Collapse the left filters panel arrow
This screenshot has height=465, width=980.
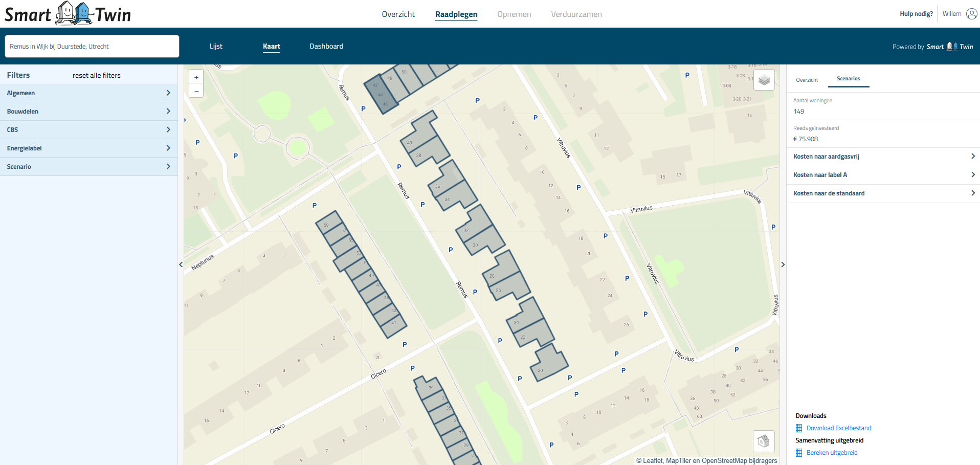[181, 264]
